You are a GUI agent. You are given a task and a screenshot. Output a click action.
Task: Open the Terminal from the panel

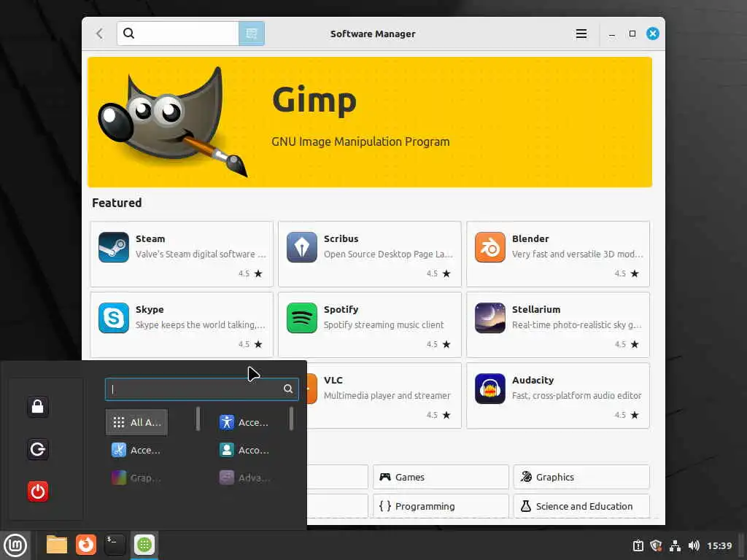click(x=115, y=544)
